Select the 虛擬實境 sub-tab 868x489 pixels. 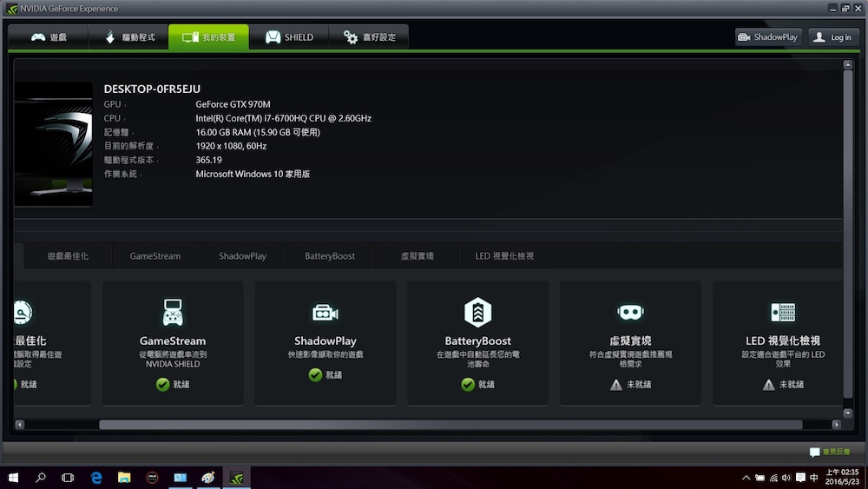[418, 256]
